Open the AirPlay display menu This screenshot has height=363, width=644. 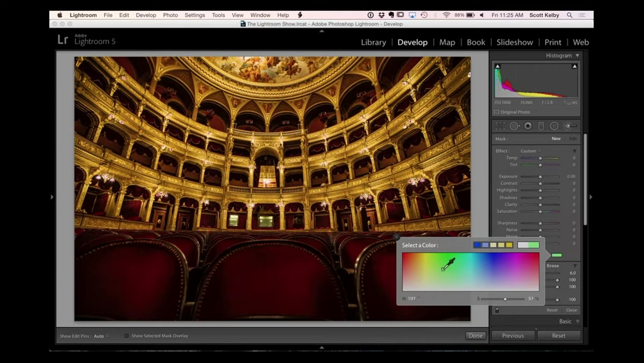pos(413,15)
